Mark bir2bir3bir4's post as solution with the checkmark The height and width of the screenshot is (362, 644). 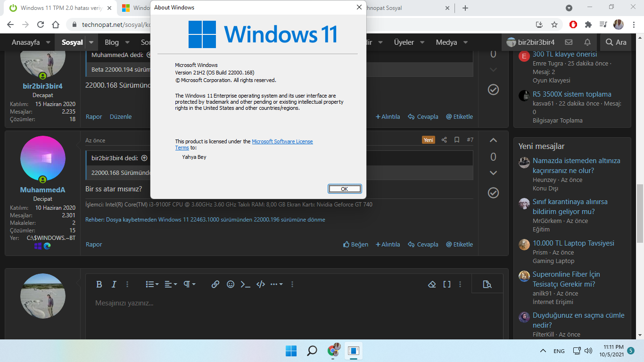493,90
